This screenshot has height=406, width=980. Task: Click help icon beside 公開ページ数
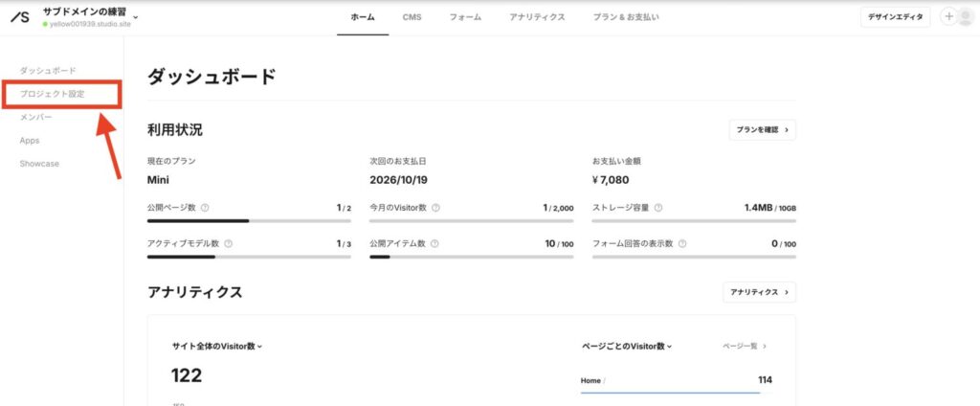tap(206, 207)
